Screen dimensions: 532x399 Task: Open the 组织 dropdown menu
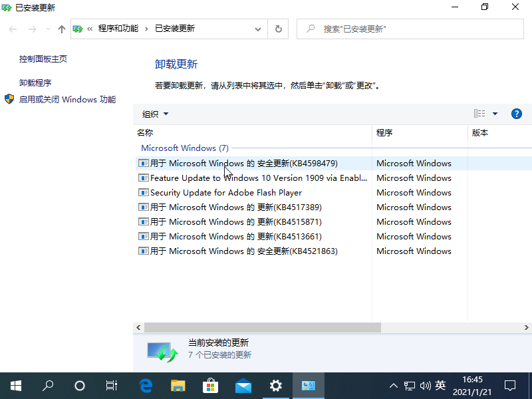pos(155,114)
